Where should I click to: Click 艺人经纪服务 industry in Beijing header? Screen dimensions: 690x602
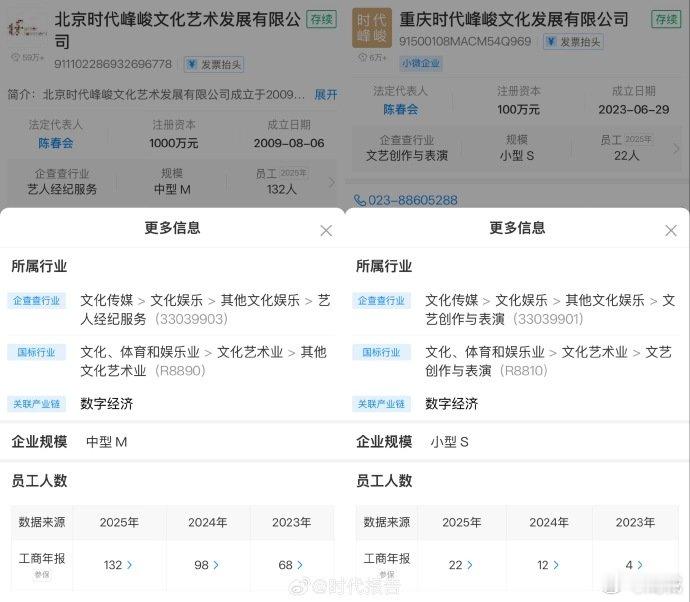[62, 189]
